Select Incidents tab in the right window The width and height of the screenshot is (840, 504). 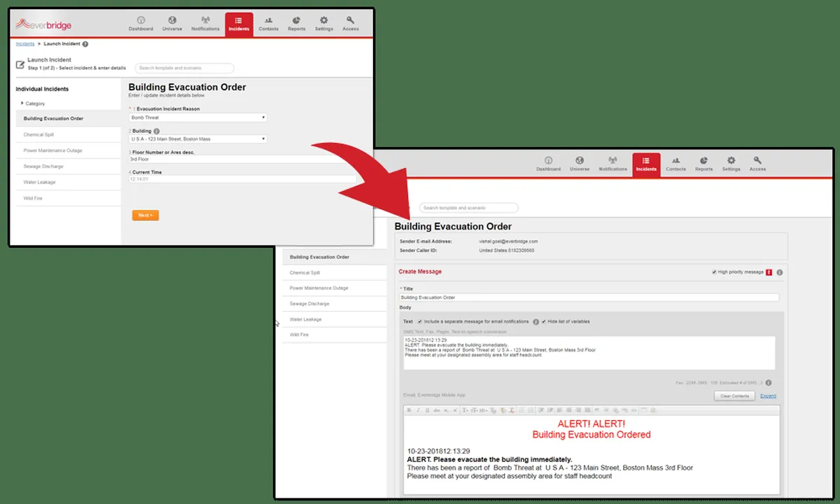(646, 164)
